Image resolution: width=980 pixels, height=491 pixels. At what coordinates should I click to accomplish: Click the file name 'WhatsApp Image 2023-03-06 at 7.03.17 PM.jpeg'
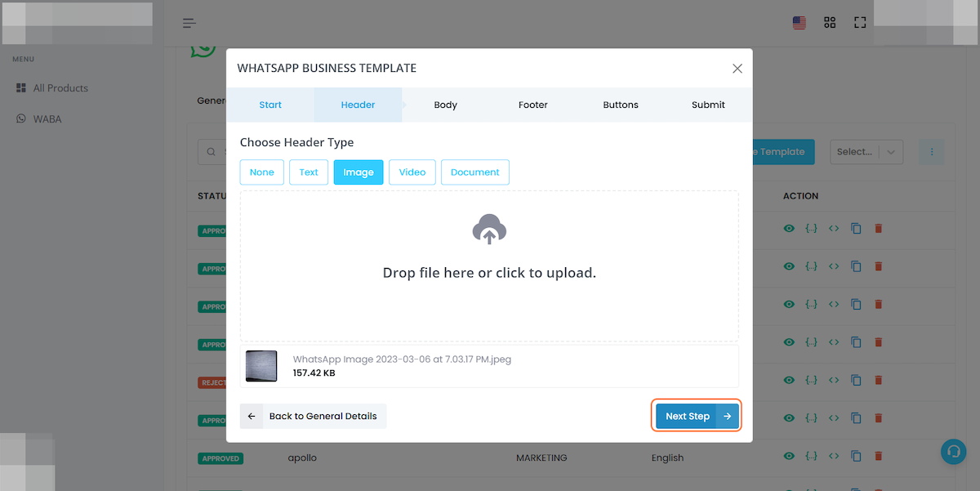point(402,359)
